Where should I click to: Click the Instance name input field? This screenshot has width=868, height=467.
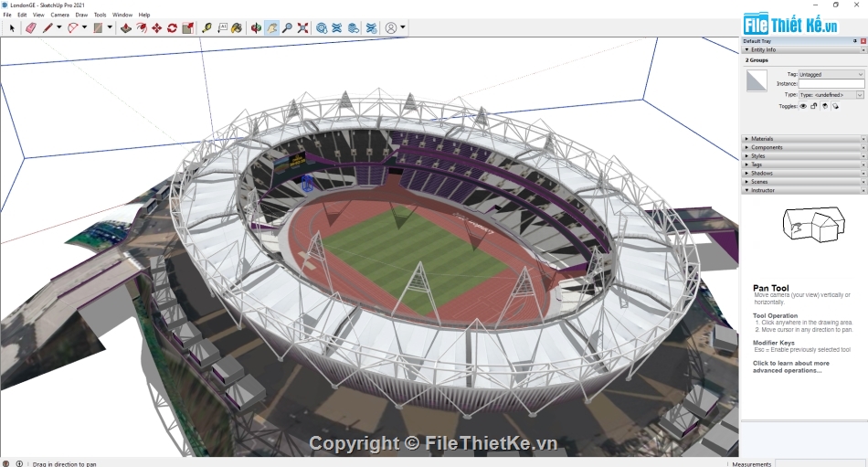coord(831,84)
